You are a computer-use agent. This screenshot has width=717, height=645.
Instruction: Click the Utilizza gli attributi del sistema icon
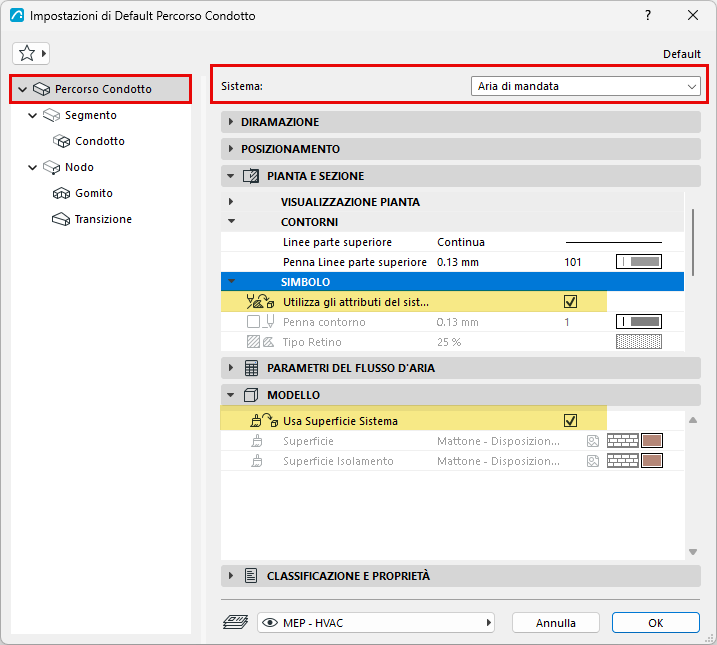pos(260,302)
